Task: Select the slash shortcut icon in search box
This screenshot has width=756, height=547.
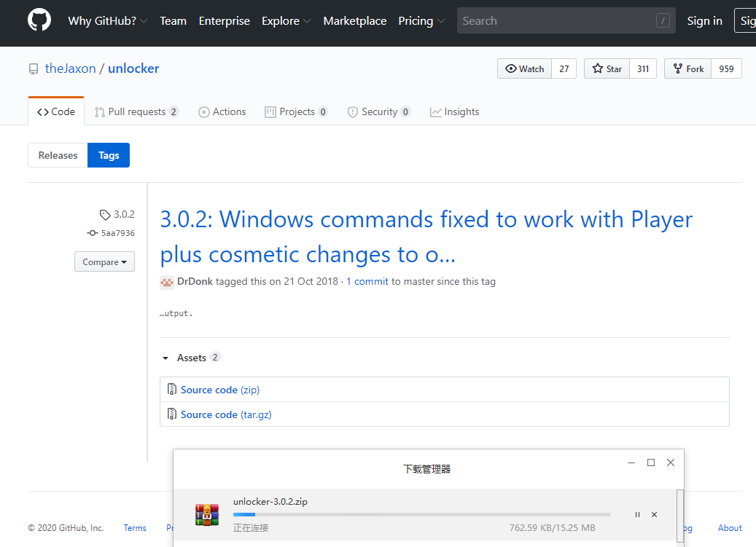Action: click(663, 20)
